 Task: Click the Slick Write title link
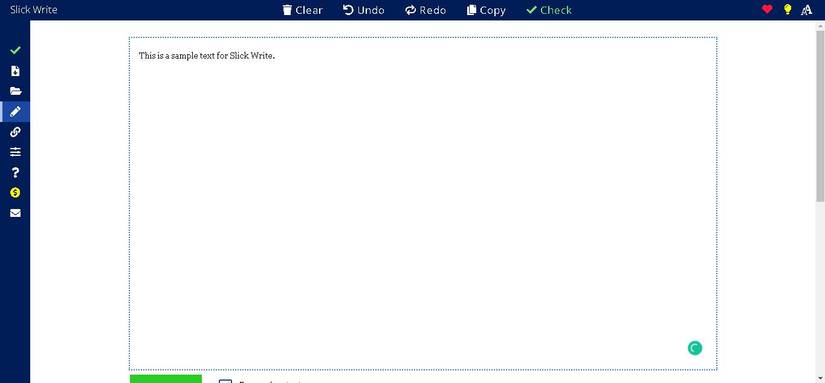point(34,10)
